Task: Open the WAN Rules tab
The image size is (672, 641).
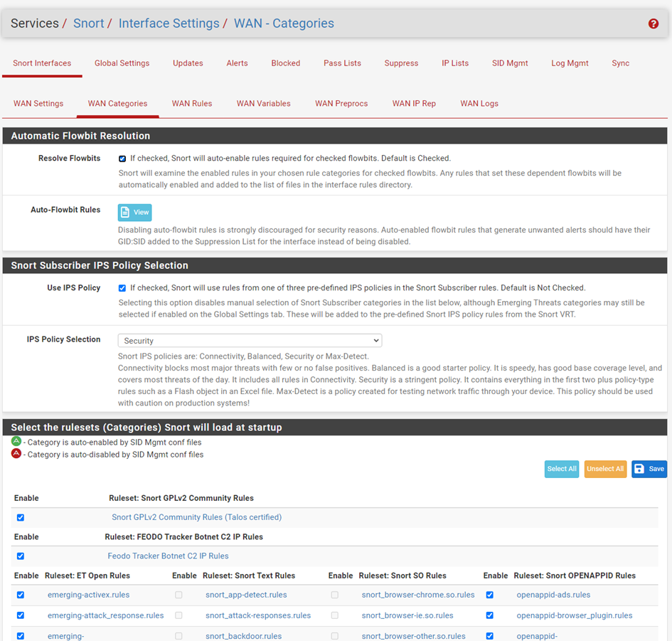Action: (x=192, y=103)
